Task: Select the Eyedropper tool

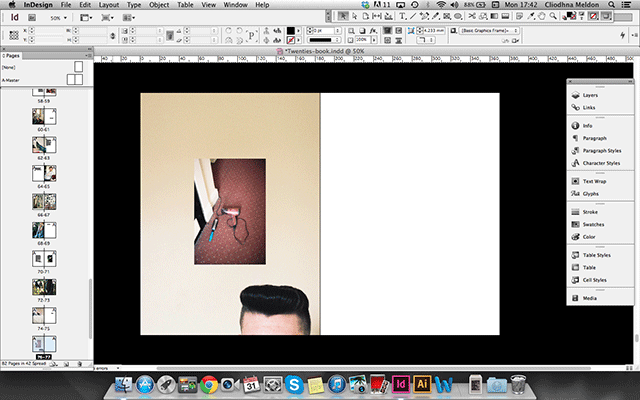Action: [531, 16]
